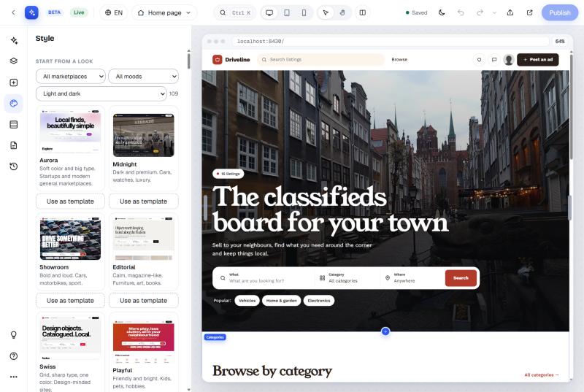Open the more options ellipsis icon
The width and height of the screenshot is (584, 392).
point(14,377)
